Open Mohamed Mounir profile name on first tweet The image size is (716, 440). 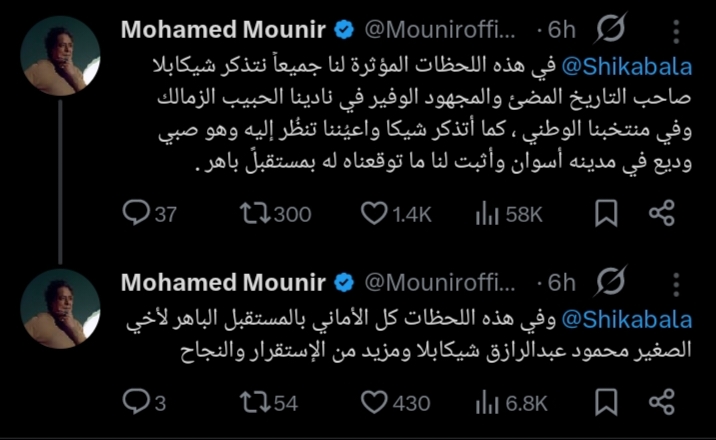point(225,31)
